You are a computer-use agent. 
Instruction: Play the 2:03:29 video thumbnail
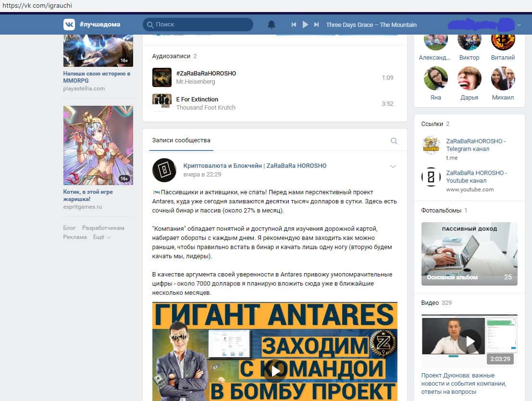pos(469,340)
